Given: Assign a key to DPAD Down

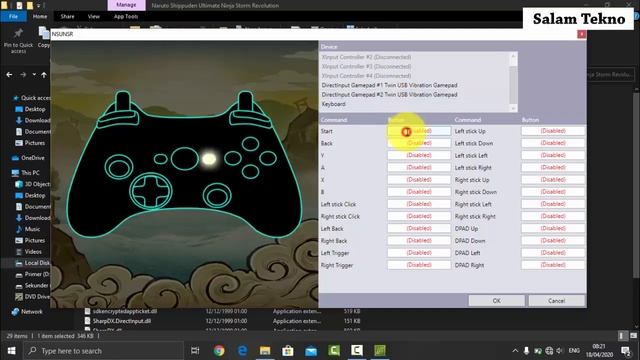Looking at the screenshot, I should pyautogui.click(x=553, y=241).
